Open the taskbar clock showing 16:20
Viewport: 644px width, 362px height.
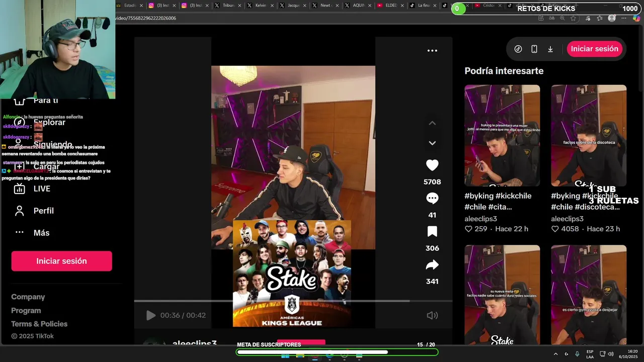tap(628, 354)
